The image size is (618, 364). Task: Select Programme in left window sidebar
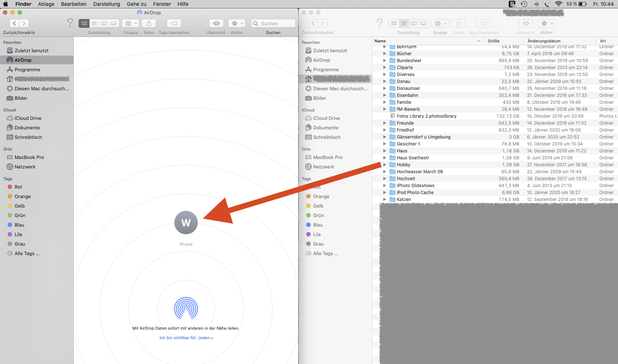[x=27, y=70]
